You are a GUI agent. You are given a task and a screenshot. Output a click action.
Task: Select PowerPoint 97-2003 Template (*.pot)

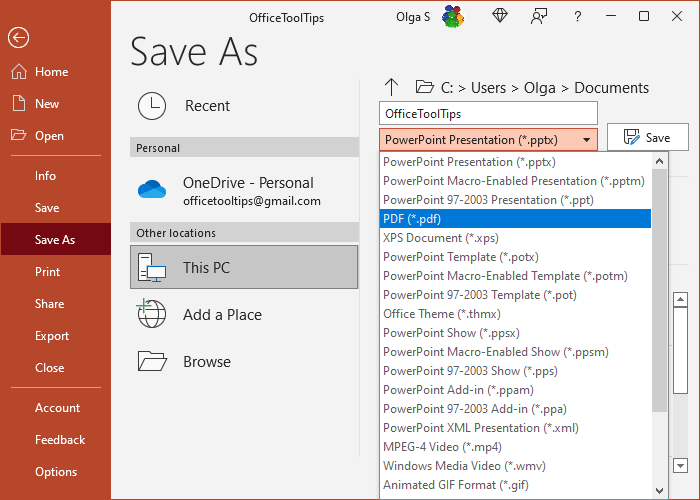(515, 295)
